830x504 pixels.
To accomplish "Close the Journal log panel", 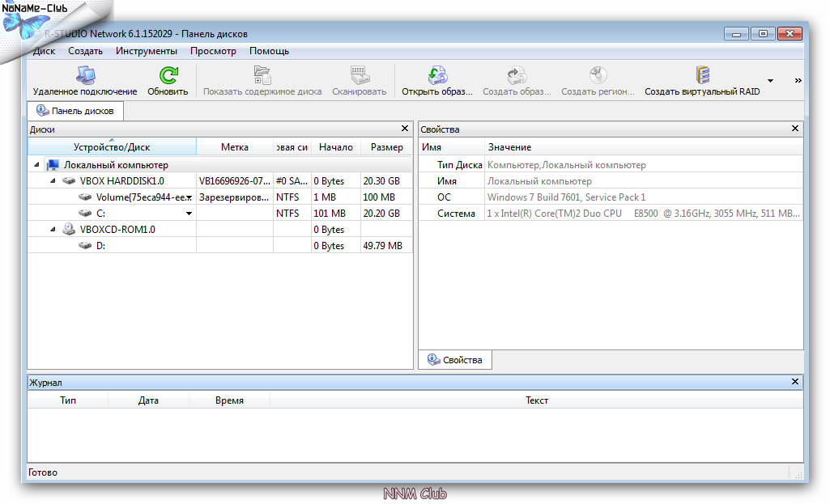I will coord(795,382).
